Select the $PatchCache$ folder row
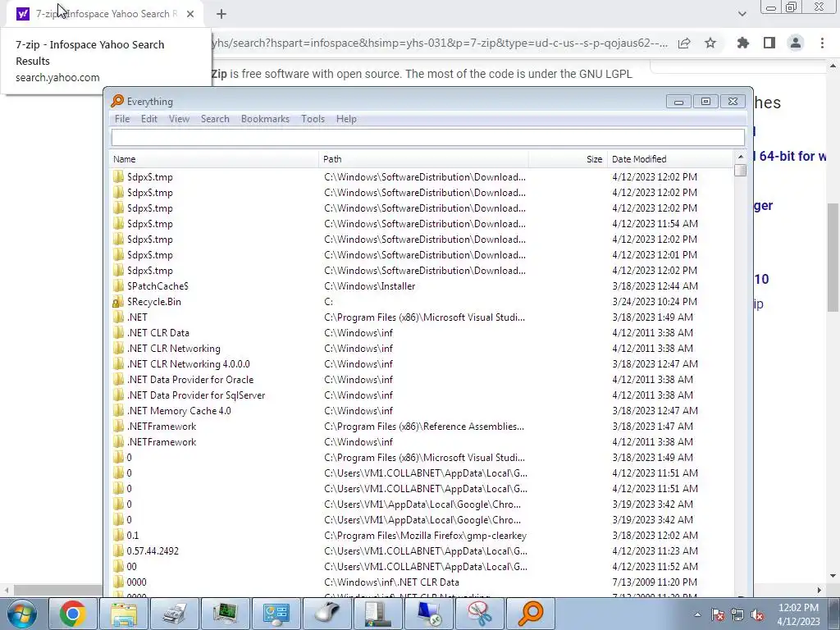Screen dimensions: 840x630 [x=421, y=286]
